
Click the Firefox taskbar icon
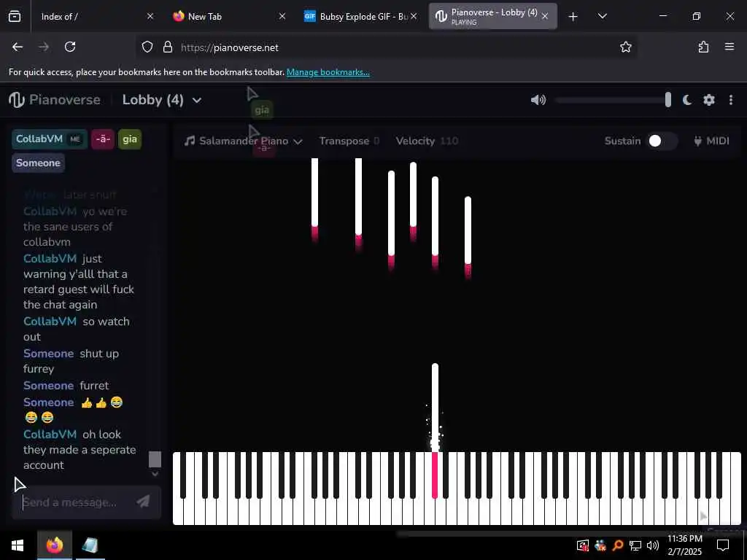coord(55,545)
